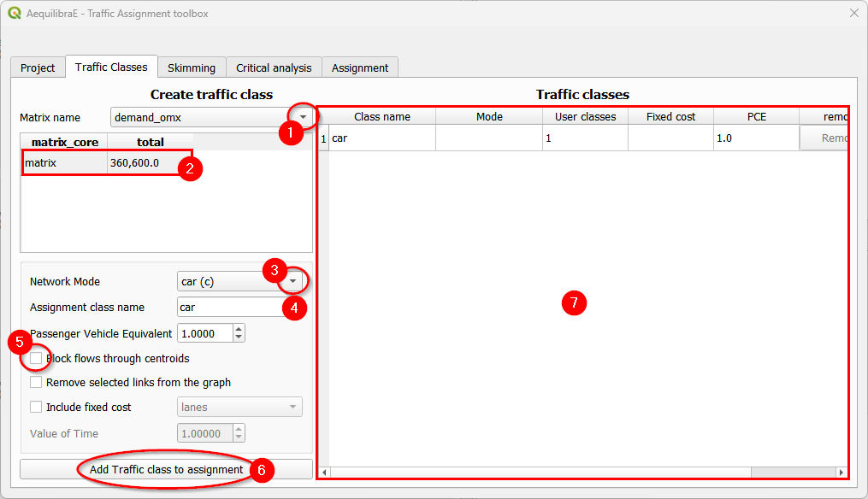Open the lanes dropdown beside Include fixed cost
This screenshot has width=868, height=499.
tap(295, 407)
